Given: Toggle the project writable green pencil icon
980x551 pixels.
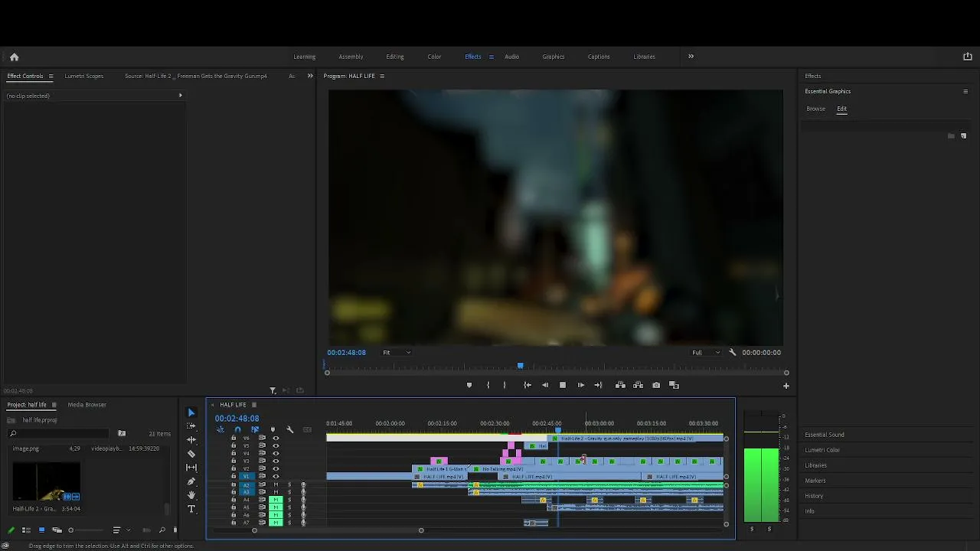Looking at the screenshot, I should coord(11,530).
